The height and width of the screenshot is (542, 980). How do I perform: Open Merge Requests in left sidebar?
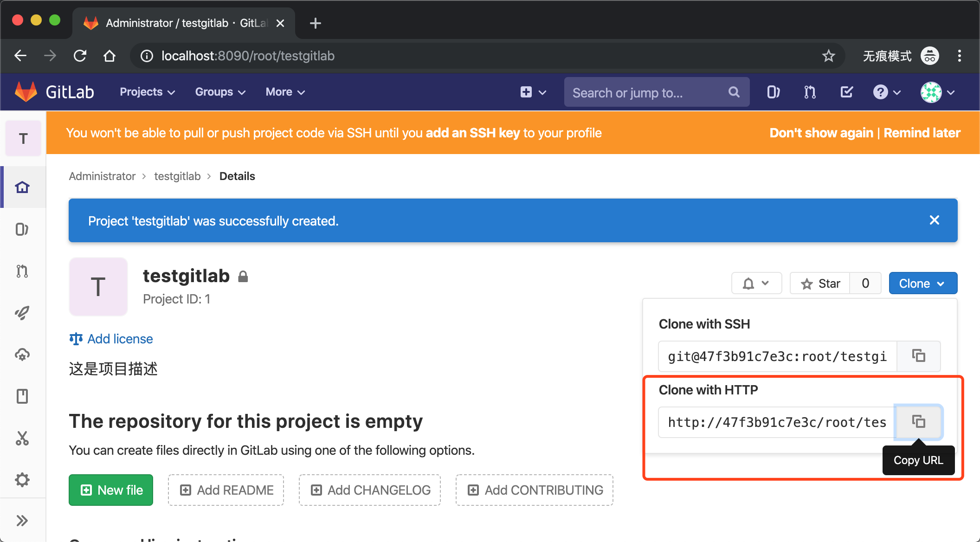point(22,271)
